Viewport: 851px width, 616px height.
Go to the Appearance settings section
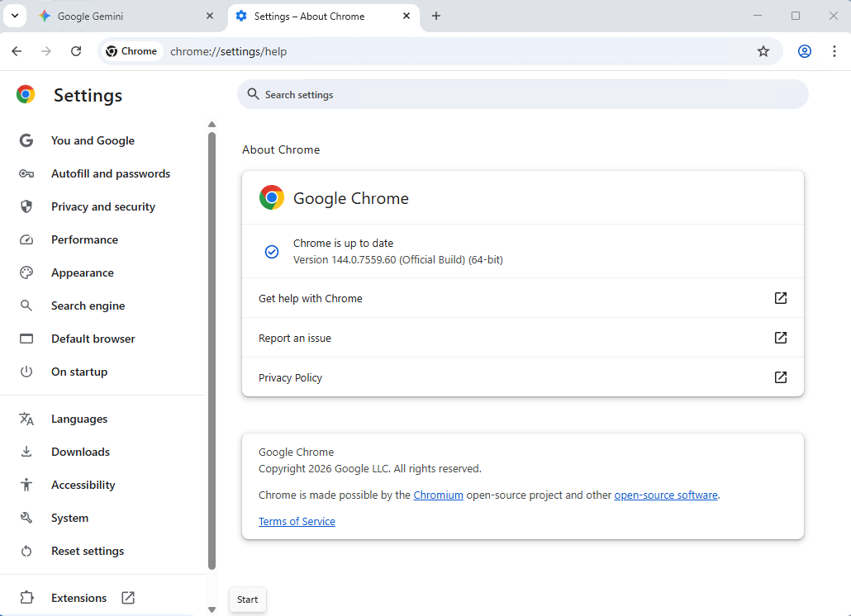click(x=82, y=272)
